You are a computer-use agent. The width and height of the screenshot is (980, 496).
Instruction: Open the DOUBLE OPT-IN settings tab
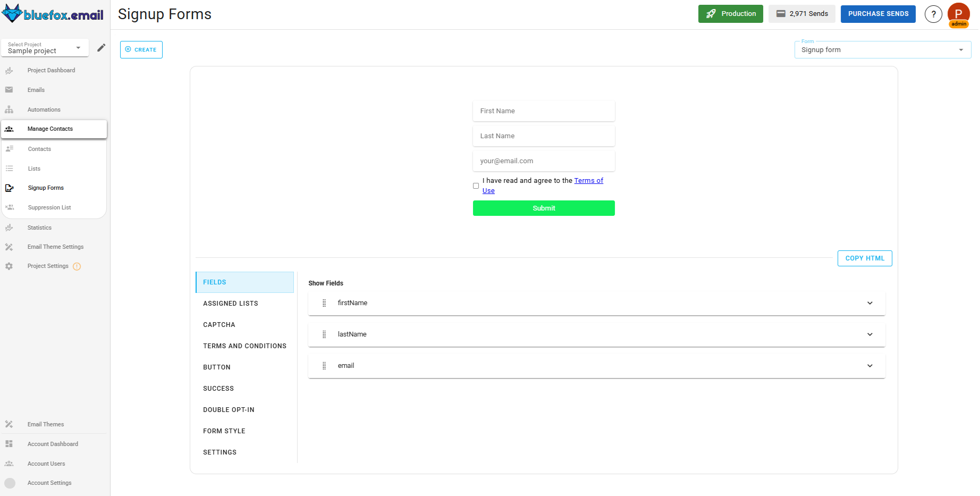pos(229,409)
